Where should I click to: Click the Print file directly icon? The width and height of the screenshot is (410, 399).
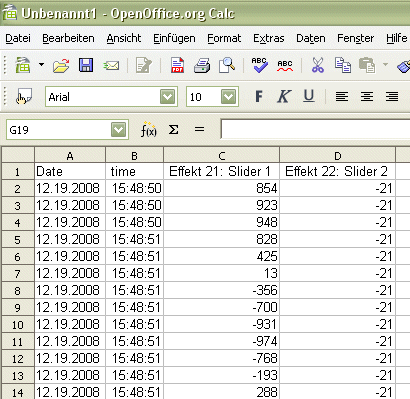202,65
